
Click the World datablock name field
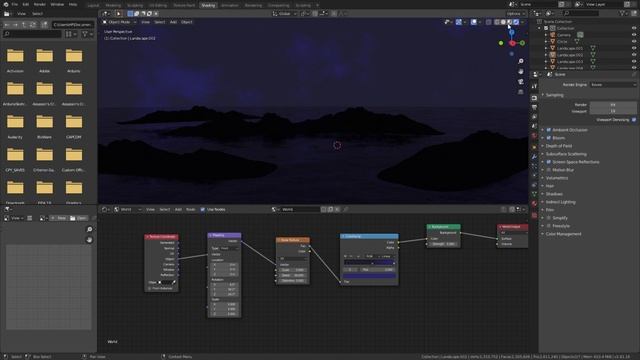[x=300, y=209]
